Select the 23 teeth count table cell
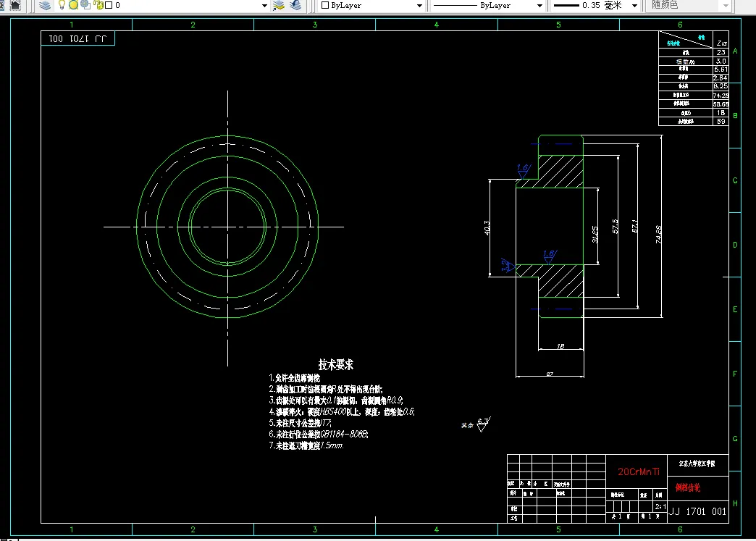 pyautogui.click(x=721, y=53)
